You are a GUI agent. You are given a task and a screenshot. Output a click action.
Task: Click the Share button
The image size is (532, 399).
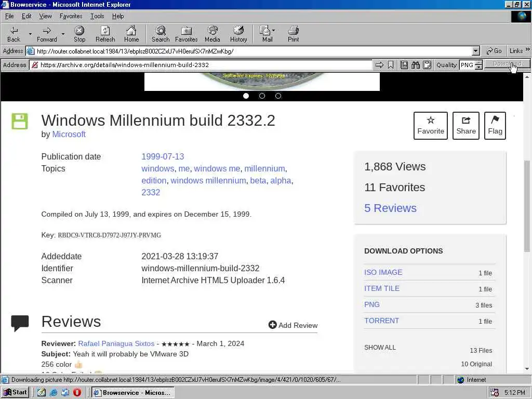(466, 126)
